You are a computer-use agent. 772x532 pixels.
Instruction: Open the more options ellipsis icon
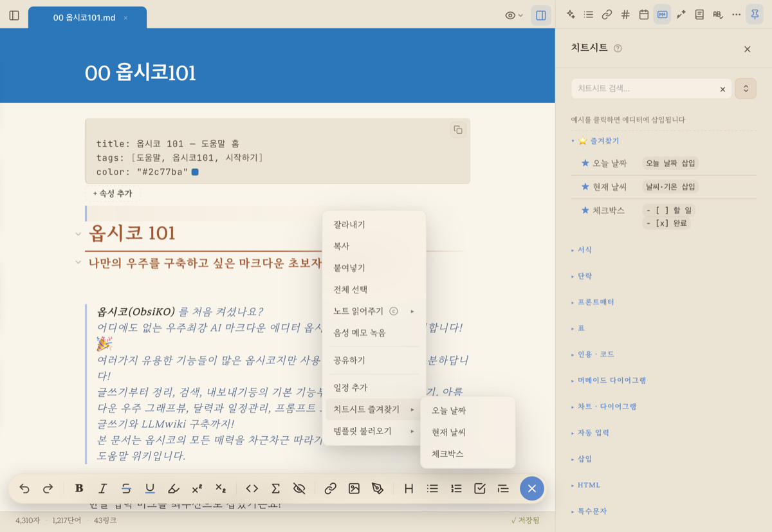737,15
